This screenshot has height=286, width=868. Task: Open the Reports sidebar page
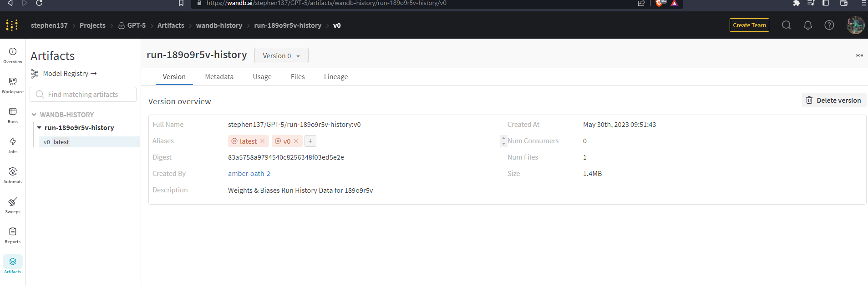click(13, 236)
